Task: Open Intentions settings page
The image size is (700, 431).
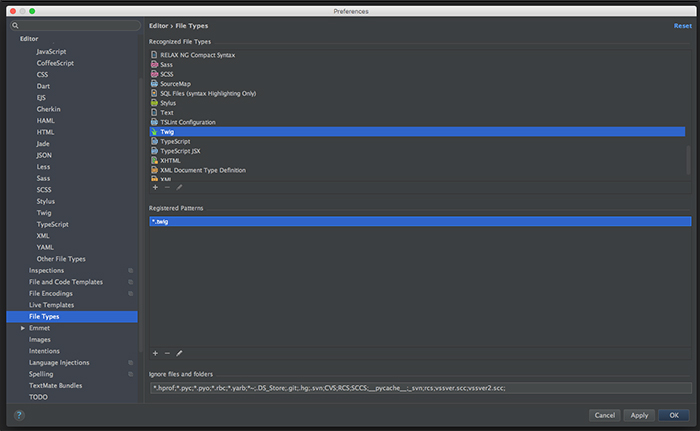Action: coord(44,351)
